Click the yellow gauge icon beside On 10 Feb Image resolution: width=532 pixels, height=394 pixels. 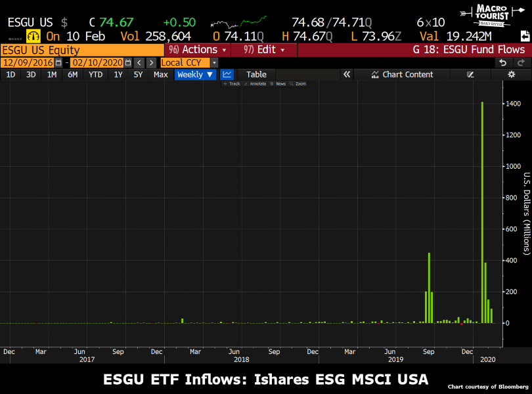[x=33, y=36]
